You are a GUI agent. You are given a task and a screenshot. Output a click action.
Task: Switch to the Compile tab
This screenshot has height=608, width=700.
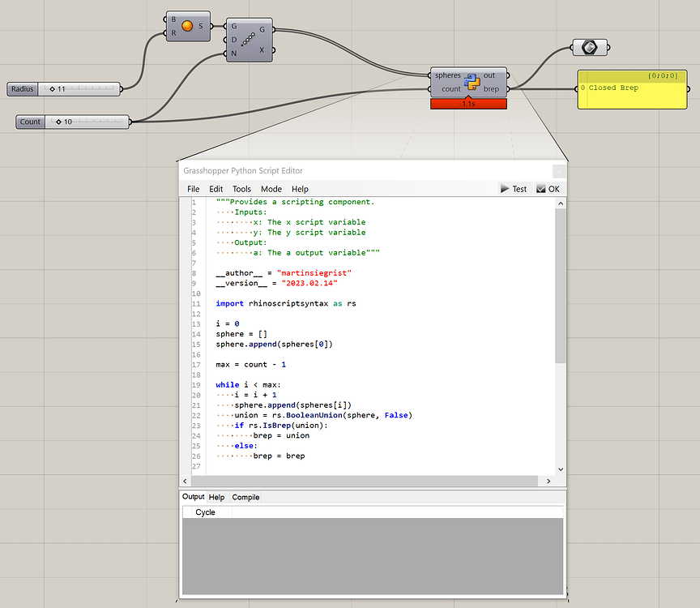245,497
